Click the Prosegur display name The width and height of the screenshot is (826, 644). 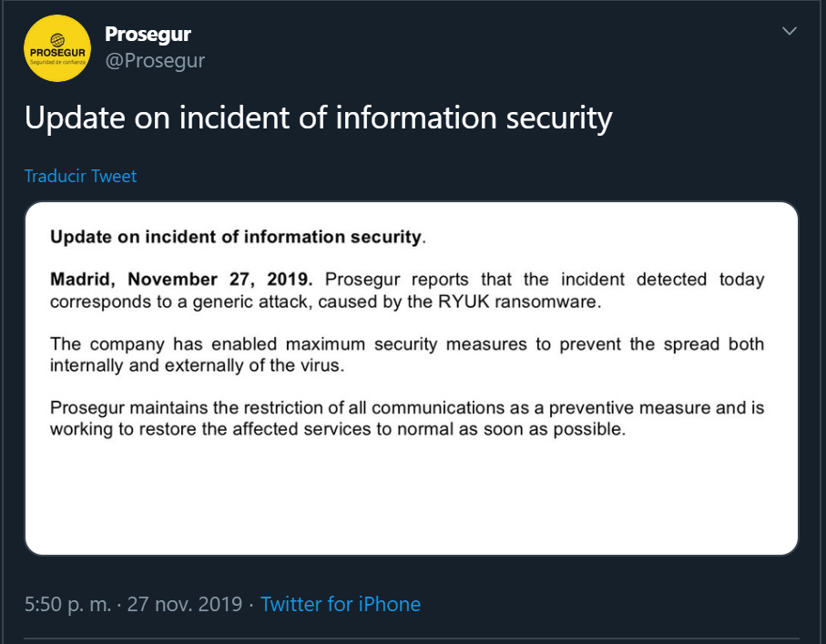148,34
